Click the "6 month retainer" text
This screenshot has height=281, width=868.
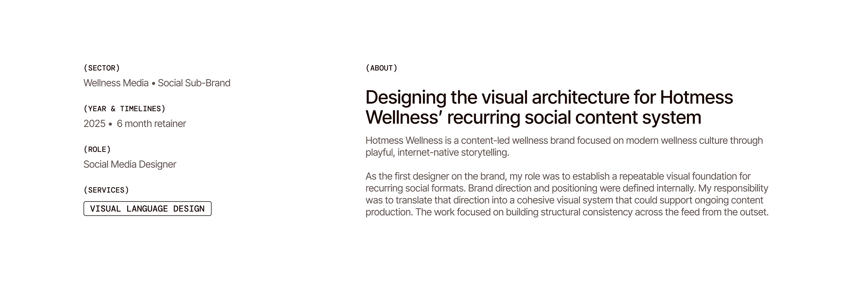click(151, 124)
